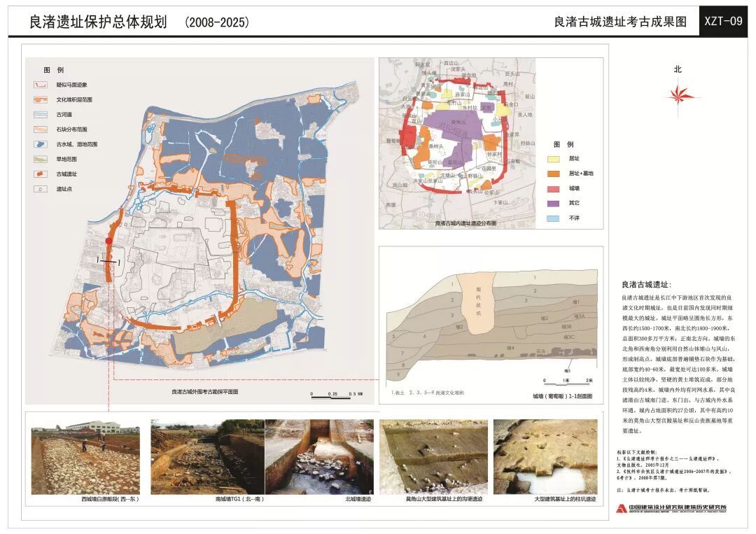Click the 古水域、湿地范围 legend symbol
This screenshot has height=534, width=756.
point(41,144)
